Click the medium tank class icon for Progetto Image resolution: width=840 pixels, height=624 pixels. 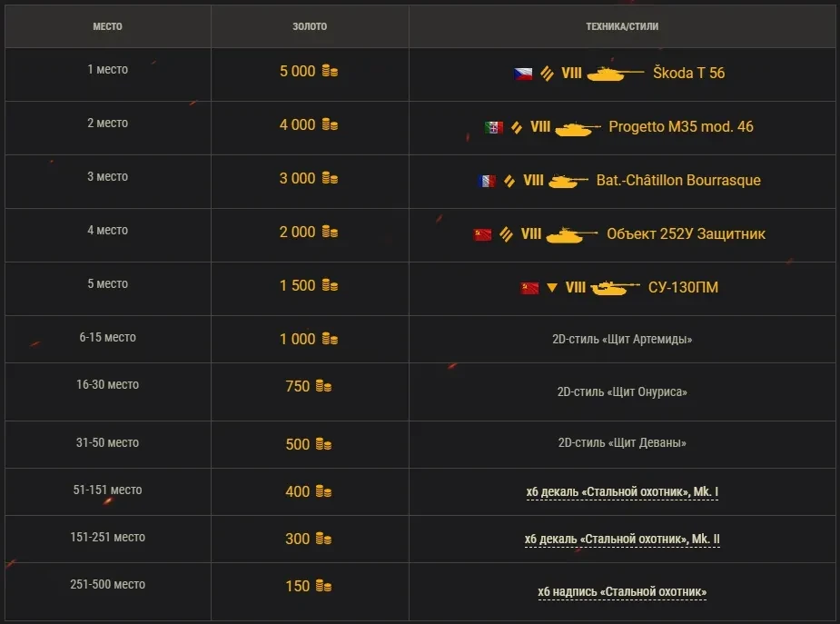[x=518, y=127]
